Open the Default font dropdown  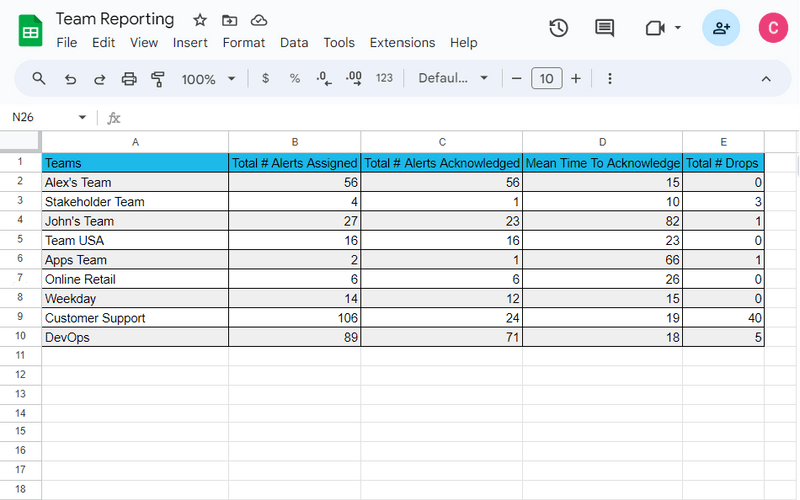(453, 78)
